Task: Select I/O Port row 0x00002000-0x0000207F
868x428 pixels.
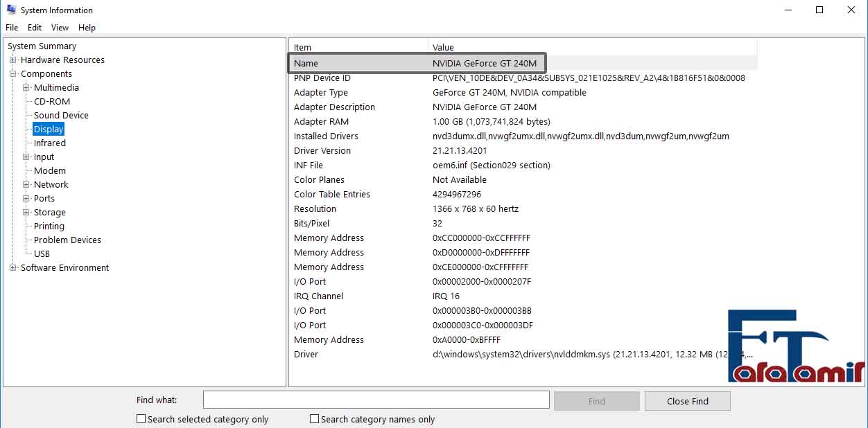Action: click(523, 282)
